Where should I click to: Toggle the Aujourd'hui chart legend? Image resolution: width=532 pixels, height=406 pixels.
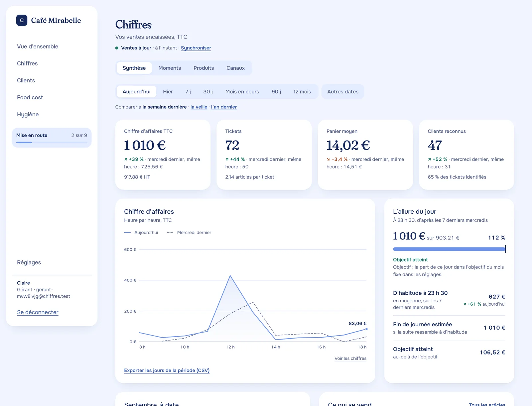click(x=141, y=233)
